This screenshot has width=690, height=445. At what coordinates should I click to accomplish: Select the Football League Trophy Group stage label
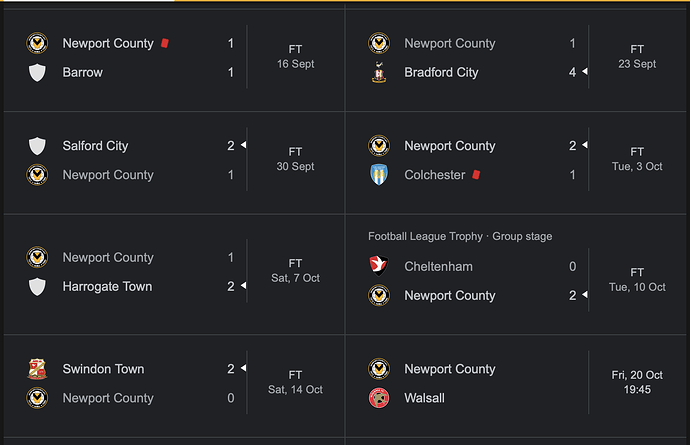[x=460, y=236]
